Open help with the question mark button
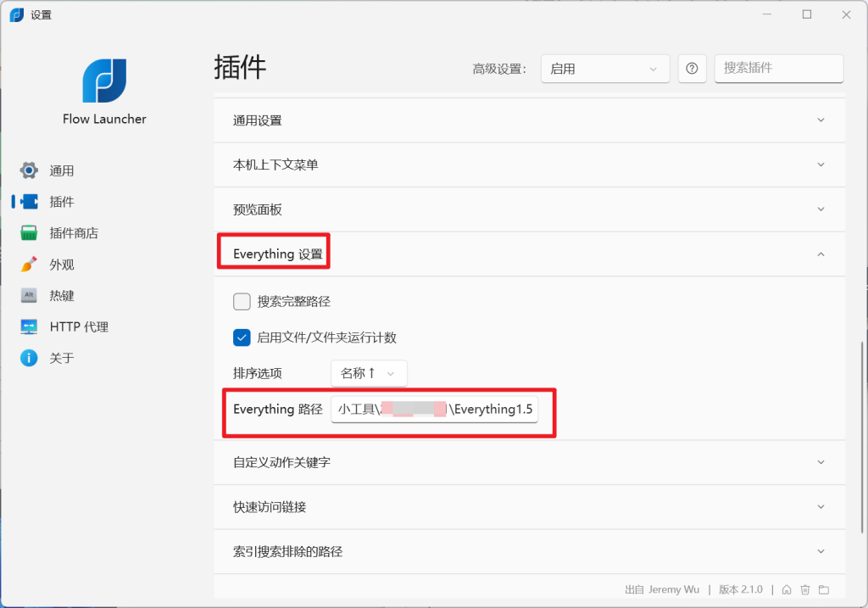Viewport: 868px width, 608px height. tap(692, 69)
